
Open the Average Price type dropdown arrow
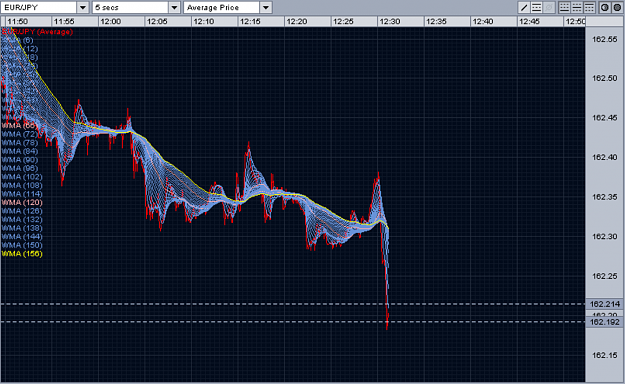point(265,7)
